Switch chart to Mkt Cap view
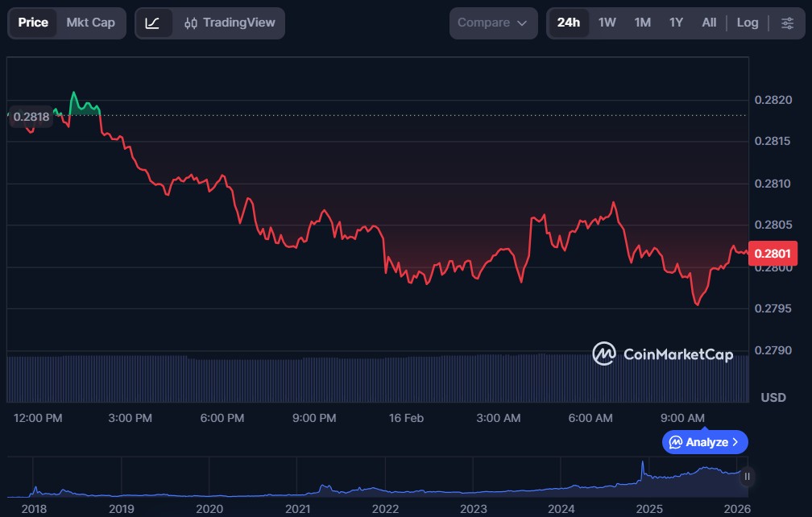 pyautogui.click(x=90, y=23)
